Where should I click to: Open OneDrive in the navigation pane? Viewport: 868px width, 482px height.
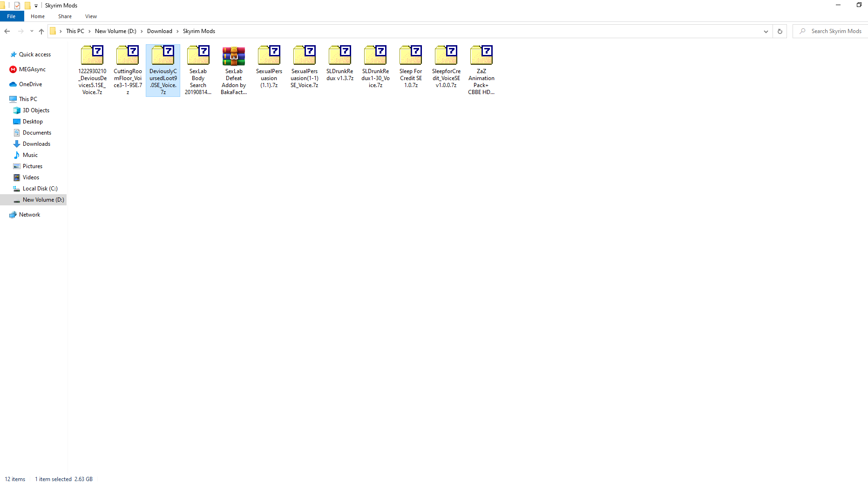tap(30, 84)
